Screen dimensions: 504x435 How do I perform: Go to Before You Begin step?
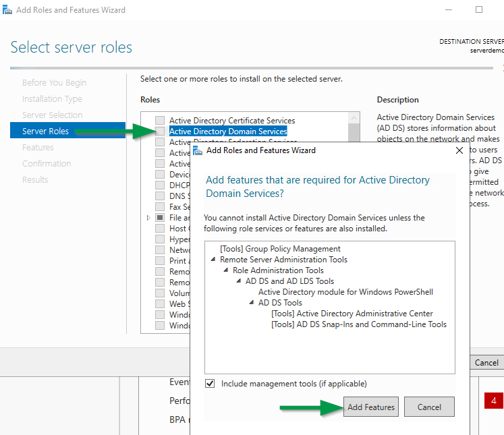pyautogui.click(x=54, y=83)
